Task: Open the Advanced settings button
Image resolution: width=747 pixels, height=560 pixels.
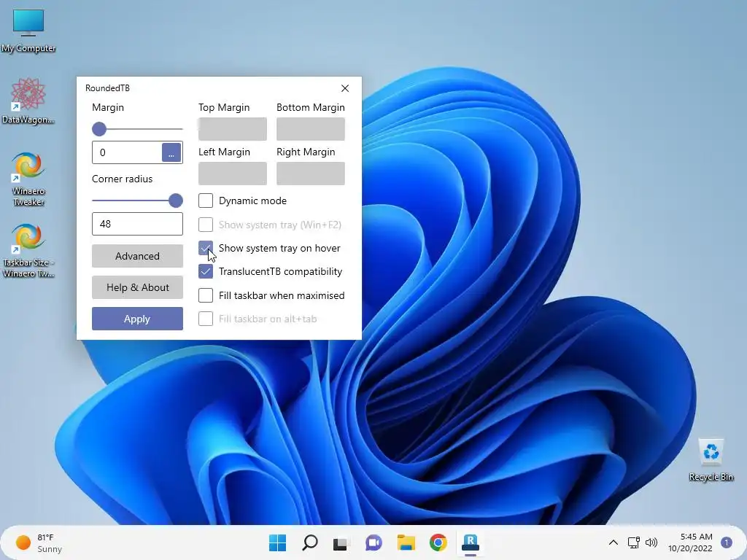Action: coord(137,256)
